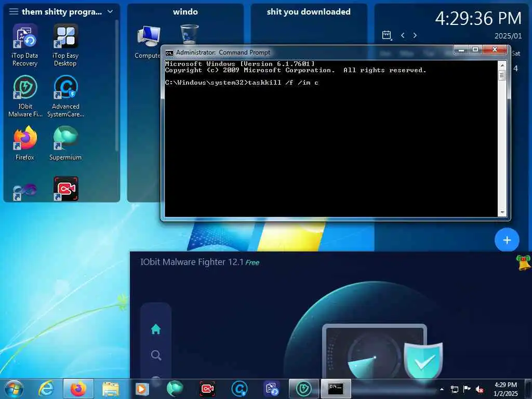Open the iTop Easy Desktop shortcut
532x399 pixels.
tap(65, 45)
